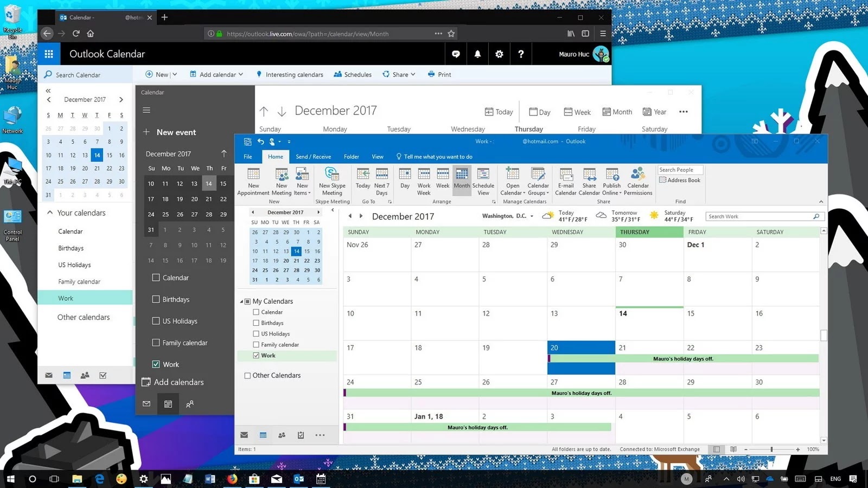The height and width of the screenshot is (488, 868).
Task: Open Address Book in Find group
Action: coord(680,180)
